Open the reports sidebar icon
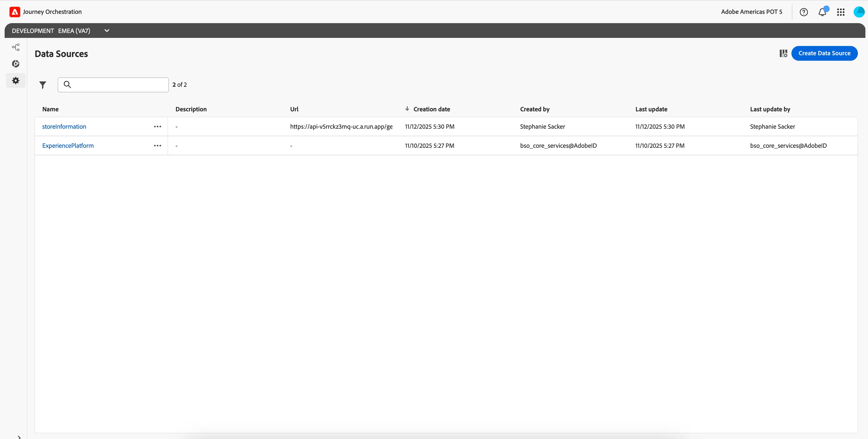Screen dimensions: 868x439 [x=16, y=64]
